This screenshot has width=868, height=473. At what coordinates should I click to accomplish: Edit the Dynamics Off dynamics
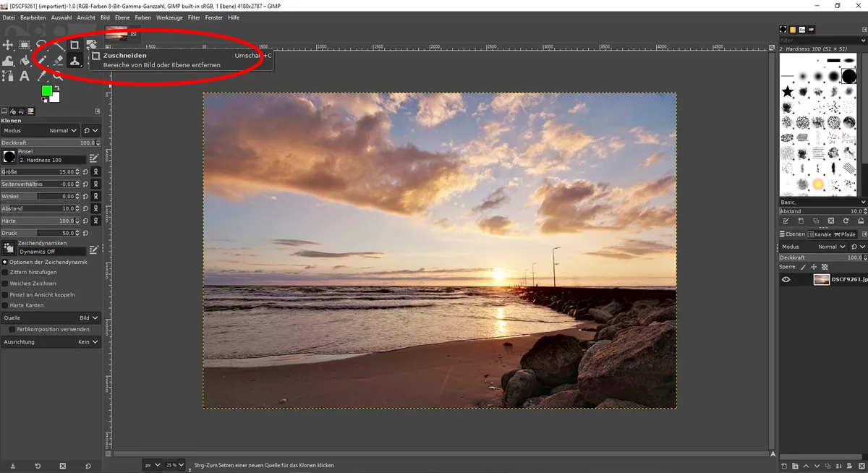tap(93, 250)
